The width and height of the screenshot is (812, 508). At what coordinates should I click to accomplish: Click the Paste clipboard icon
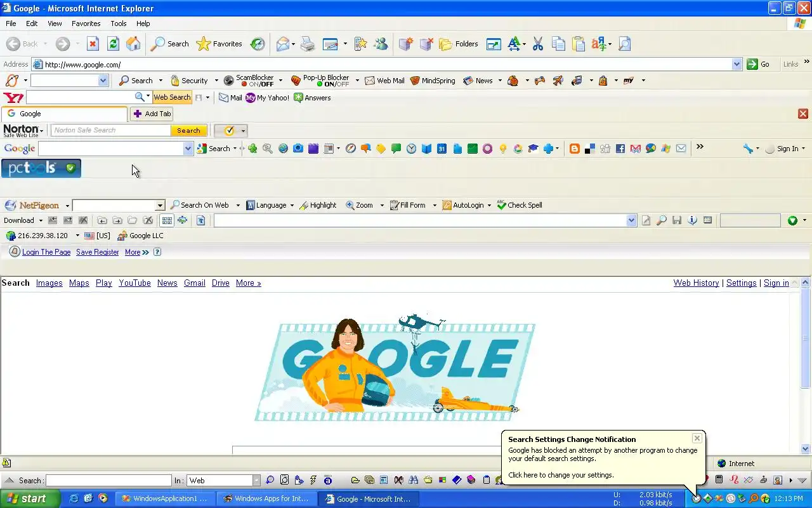(579, 44)
